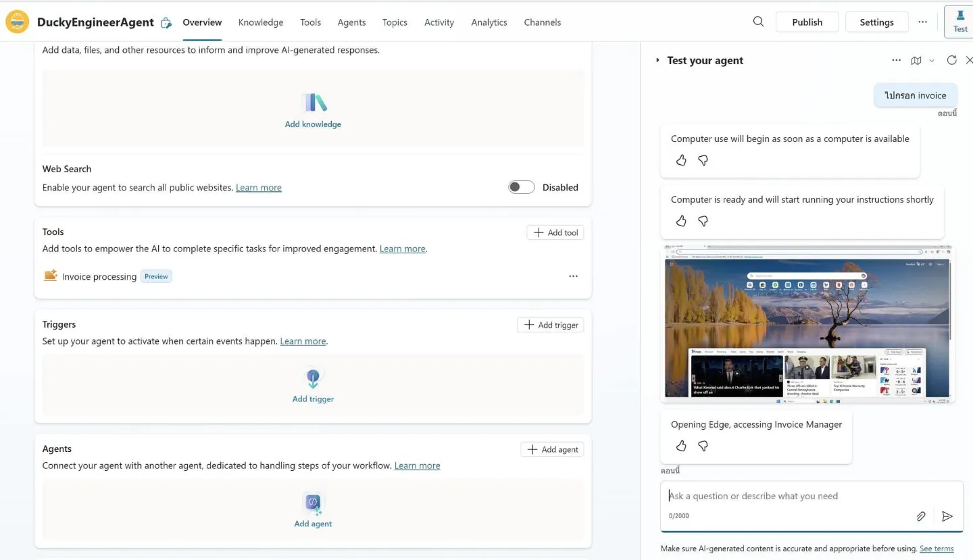Dislike the 'Opening Edge, accessing Invoice Manager' message
Viewport: 973px width, 560px height.
703,446
